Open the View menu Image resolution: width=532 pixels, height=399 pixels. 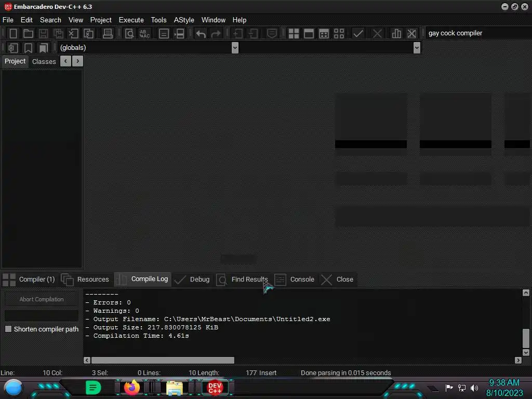[x=76, y=20]
